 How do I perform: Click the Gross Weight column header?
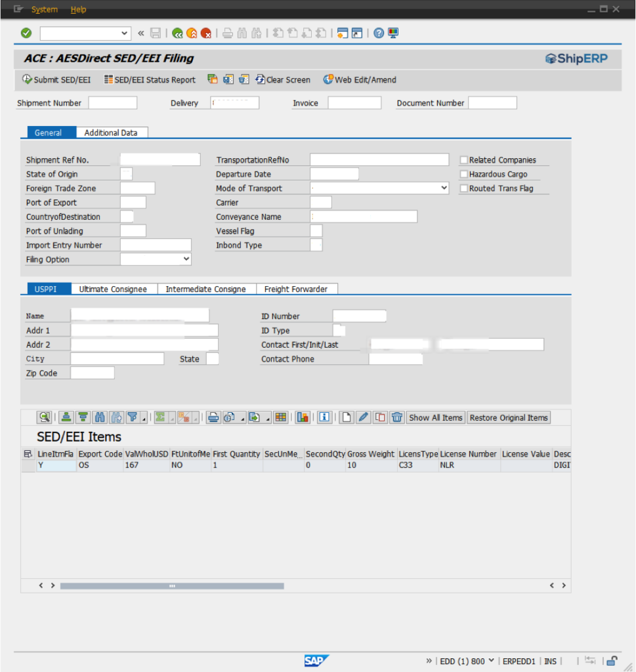[x=371, y=454]
